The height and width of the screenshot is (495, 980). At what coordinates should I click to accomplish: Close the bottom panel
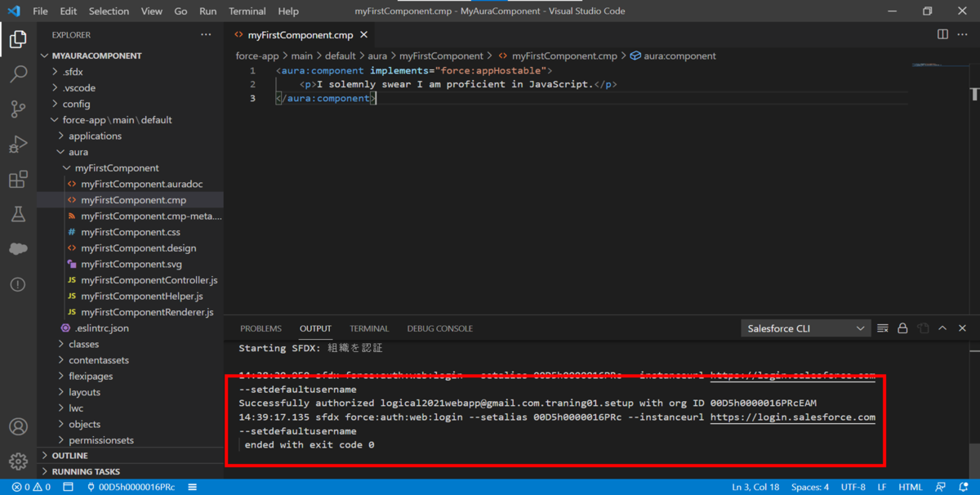click(x=962, y=328)
